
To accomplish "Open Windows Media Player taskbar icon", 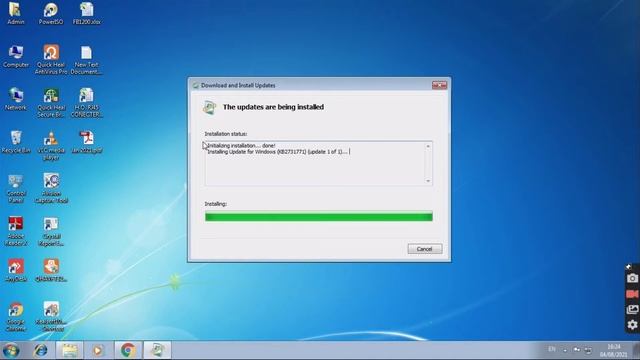I will (98, 351).
